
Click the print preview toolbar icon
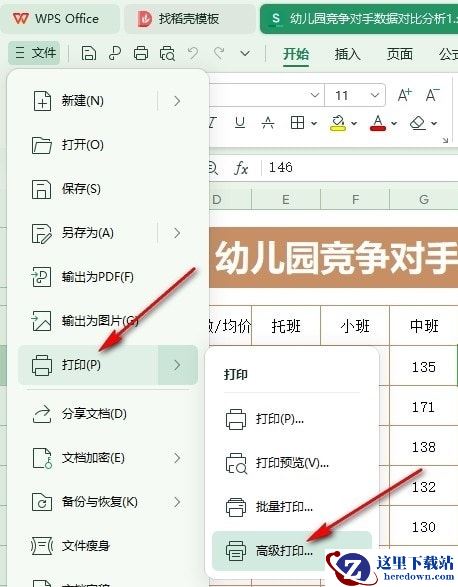167,53
